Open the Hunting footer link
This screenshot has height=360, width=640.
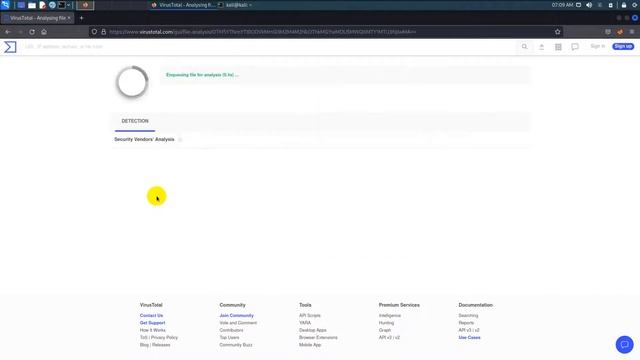tap(387, 323)
